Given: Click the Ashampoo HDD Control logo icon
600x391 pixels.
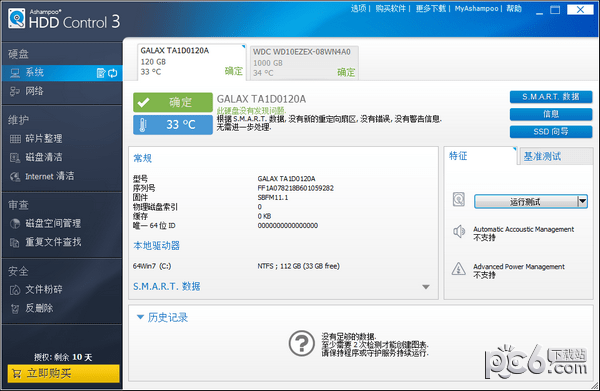Looking at the screenshot, I should click(x=16, y=18).
